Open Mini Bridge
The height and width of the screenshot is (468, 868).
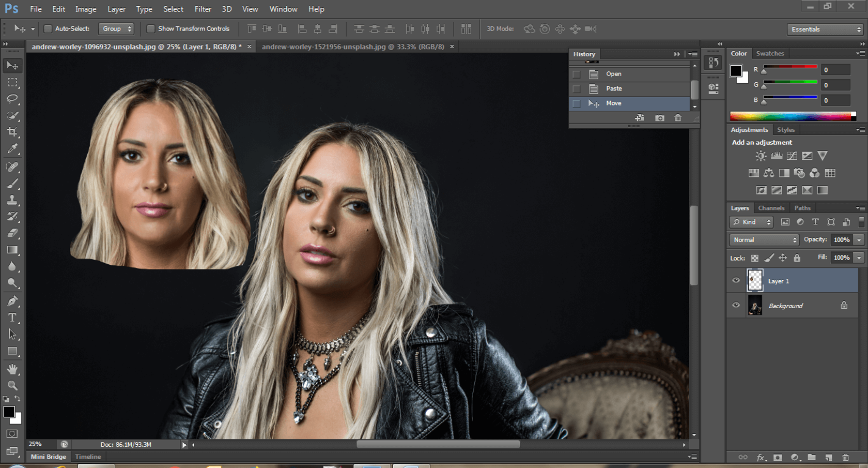48,457
